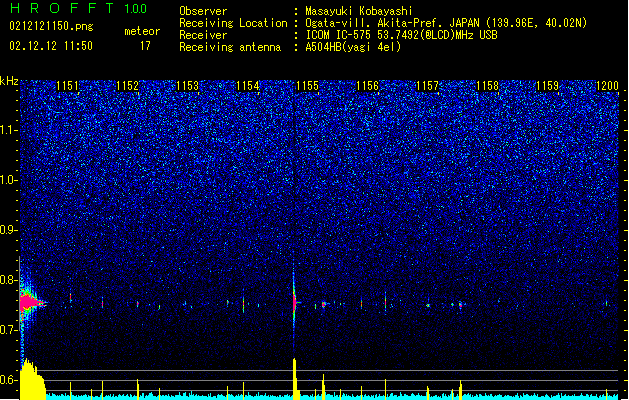Click the strong magenta meteor echo near 1155
The image size is (629, 400).
[x=294, y=302]
